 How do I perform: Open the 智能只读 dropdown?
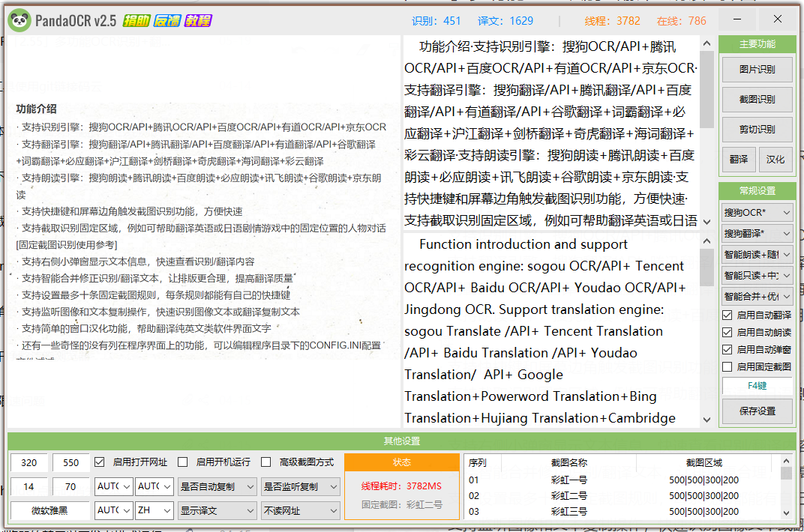pos(757,276)
